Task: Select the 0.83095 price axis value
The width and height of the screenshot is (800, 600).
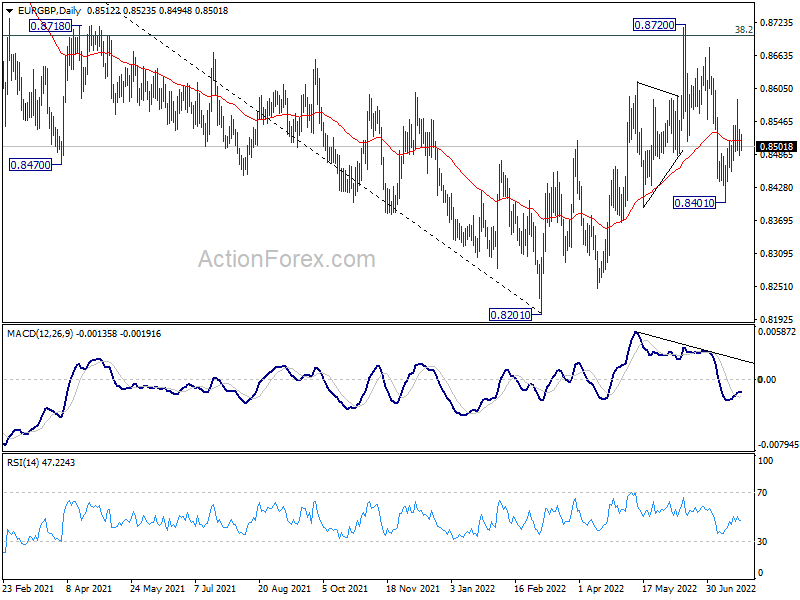Action: [x=777, y=254]
